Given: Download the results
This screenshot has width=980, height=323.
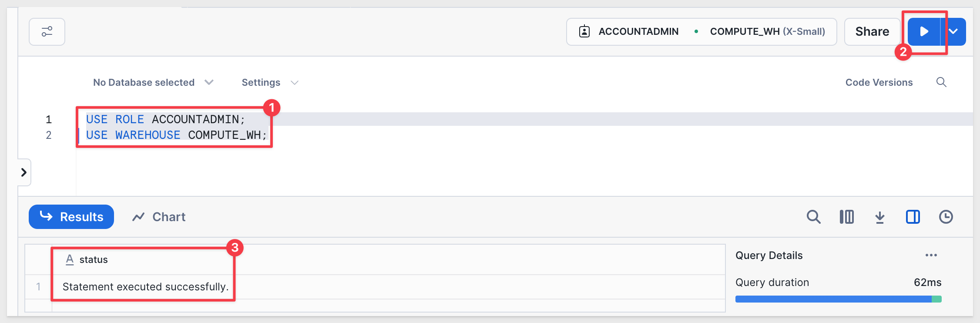Looking at the screenshot, I should [880, 217].
